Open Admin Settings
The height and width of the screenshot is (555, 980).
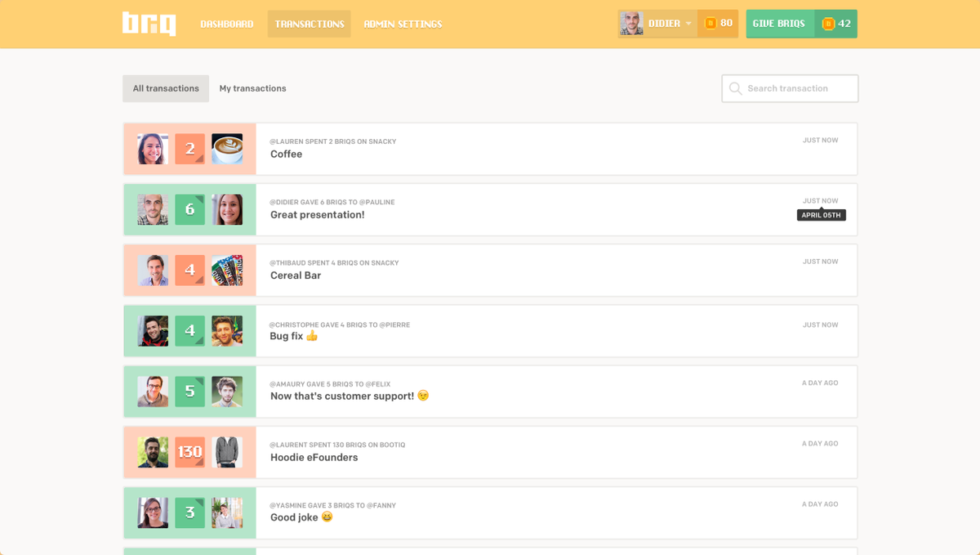click(403, 25)
